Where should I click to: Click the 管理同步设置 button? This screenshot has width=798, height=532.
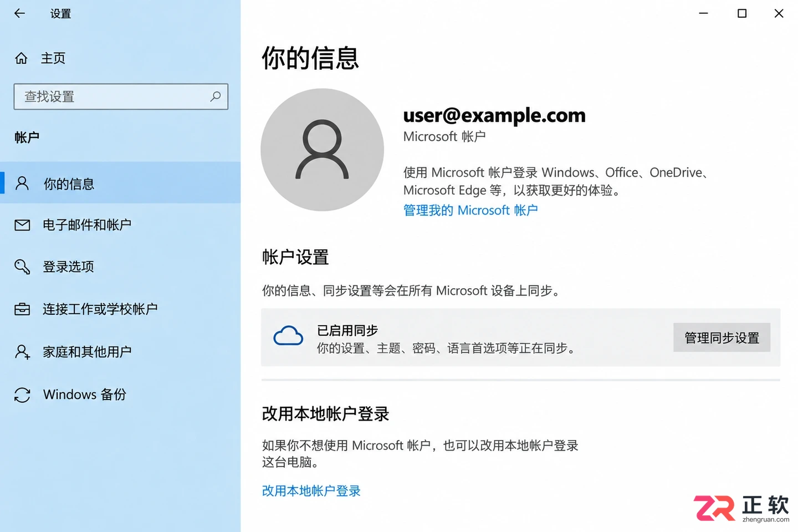click(x=722, y=337)
